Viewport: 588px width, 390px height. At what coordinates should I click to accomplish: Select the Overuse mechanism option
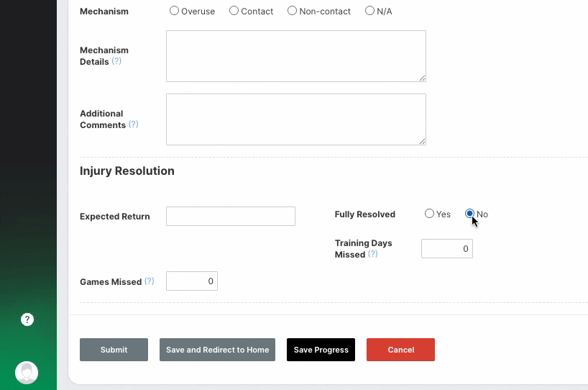tap(174, 11)
